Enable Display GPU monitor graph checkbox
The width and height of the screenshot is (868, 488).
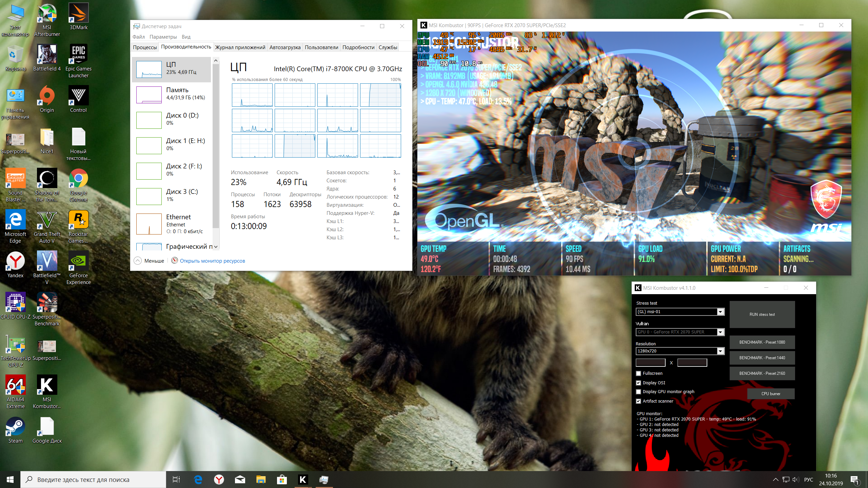639,392
